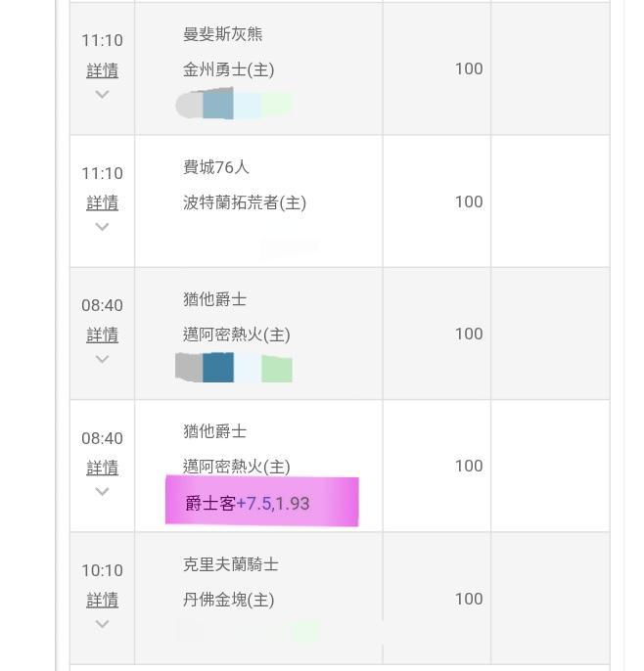Viewport: 644px width, 671px height.
Task: Click the 100 amount in the 丹佛金塊 row
Action: 468,599
